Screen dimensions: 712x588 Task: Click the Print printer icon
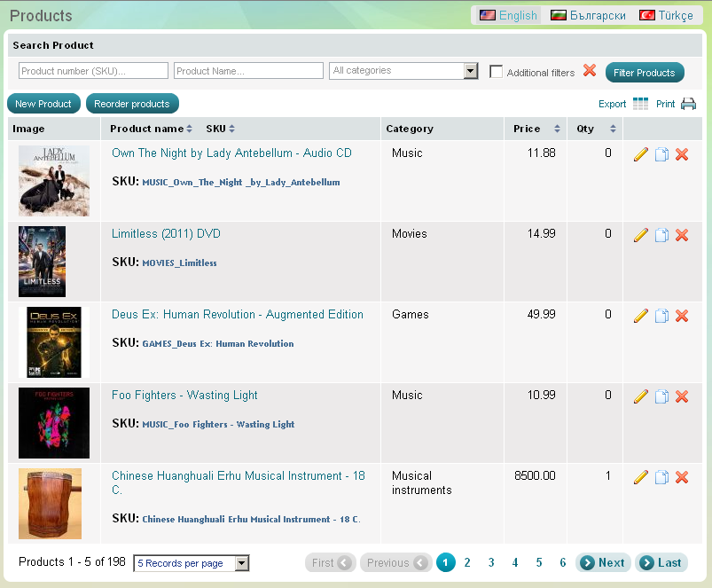click(688, 104)
